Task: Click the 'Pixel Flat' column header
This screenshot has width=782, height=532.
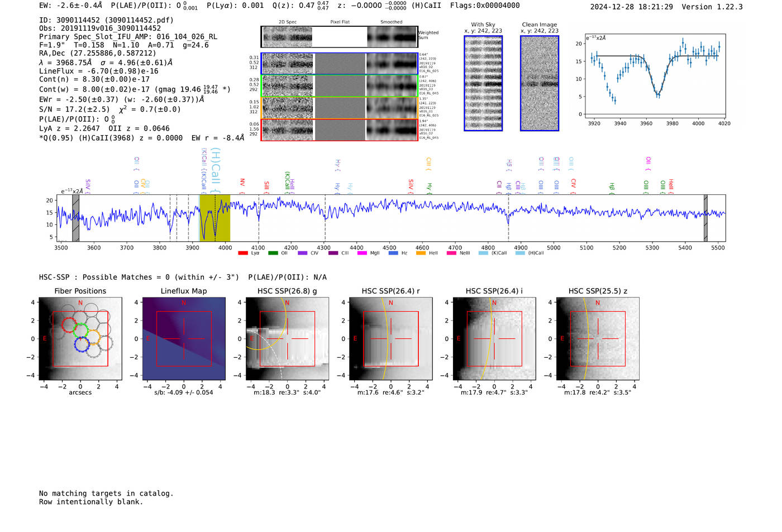Action: (x=340, y=22)
